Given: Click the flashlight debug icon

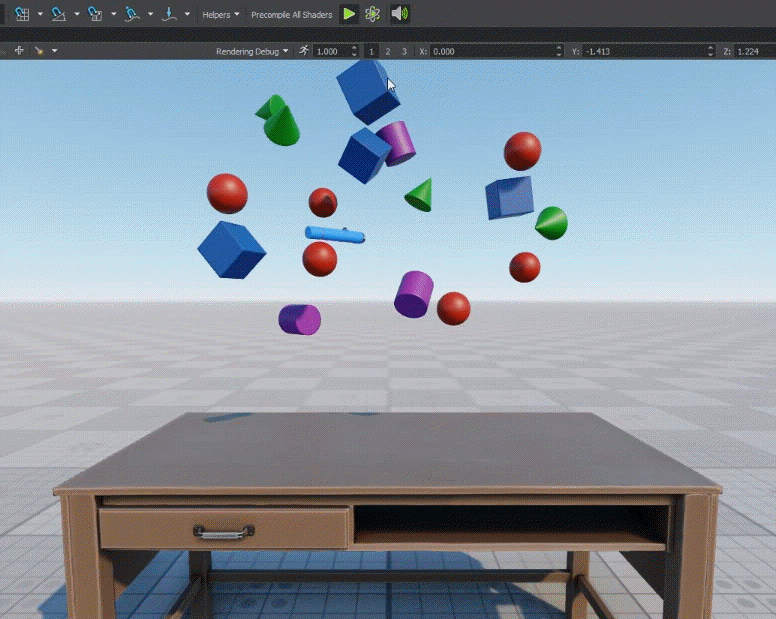Looking at the screenshot, I should 40,51.
